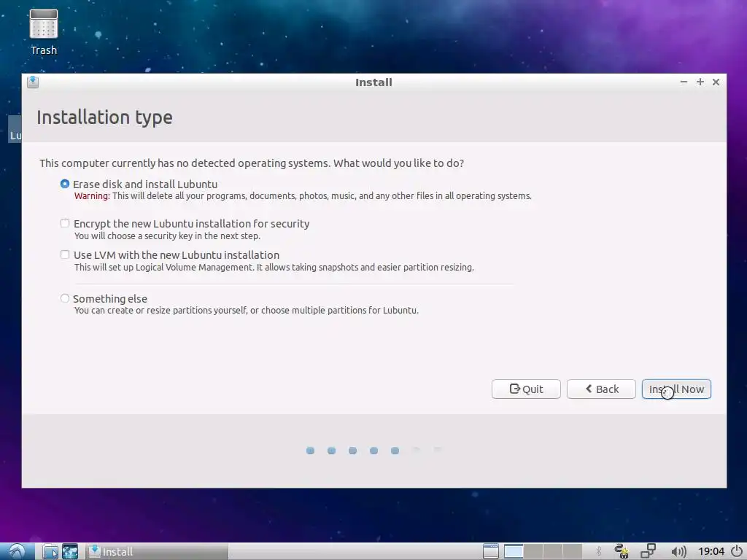Click the installer window icon in titlebar
This screenshot has width=747, height=560.
pyautogui.click(x=33, y=82)
